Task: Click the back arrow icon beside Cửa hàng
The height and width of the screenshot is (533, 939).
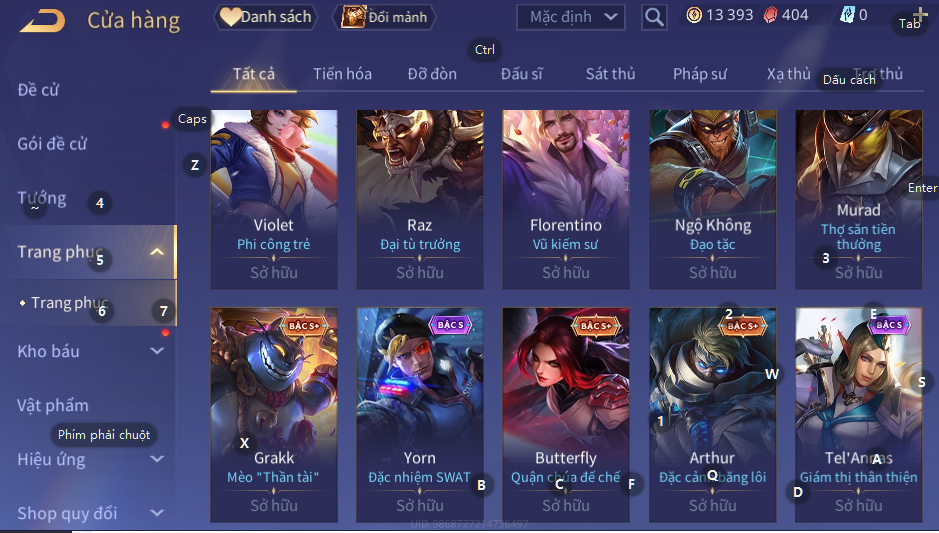Action: tap(43, 21)
